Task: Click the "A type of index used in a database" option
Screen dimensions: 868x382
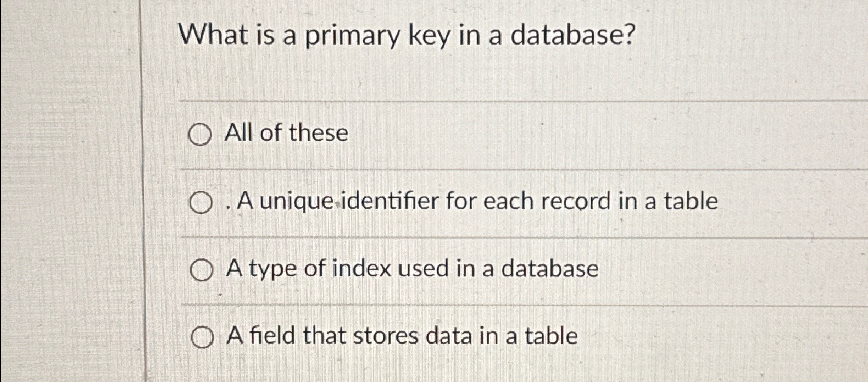Action: click(x=412, y=269)
